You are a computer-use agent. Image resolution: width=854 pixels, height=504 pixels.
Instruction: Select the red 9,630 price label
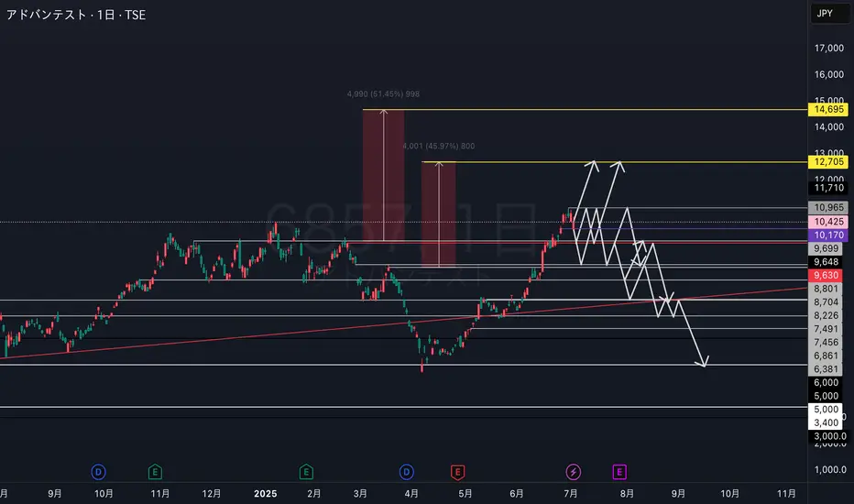pyautogui.click(x=826, y=276)
